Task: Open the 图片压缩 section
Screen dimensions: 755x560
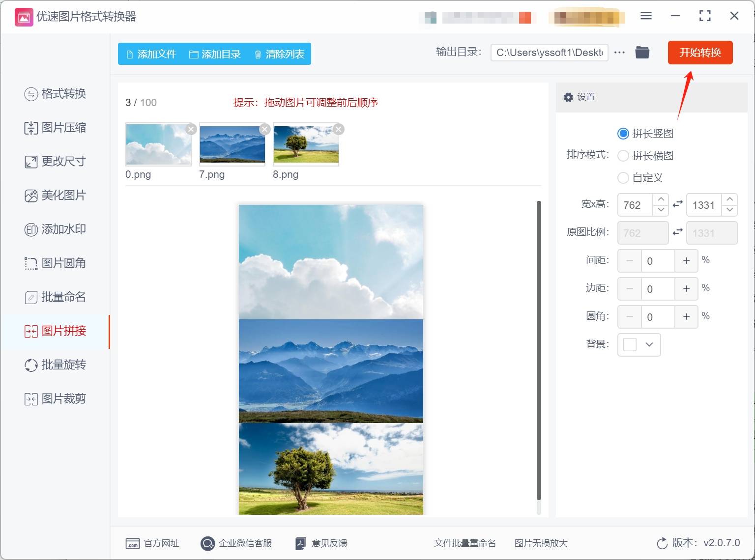Action: (55, 128)
